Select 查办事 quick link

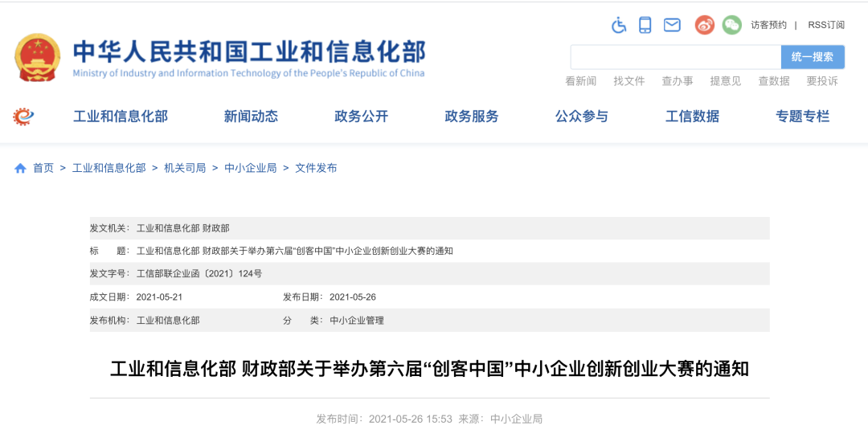(x=677, y=81)
